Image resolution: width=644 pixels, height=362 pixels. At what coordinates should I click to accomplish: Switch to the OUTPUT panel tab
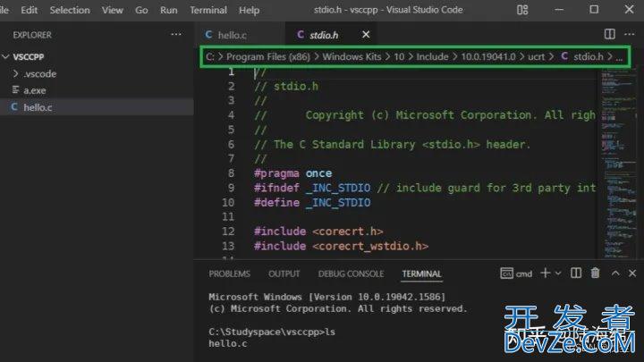(284, 274)
